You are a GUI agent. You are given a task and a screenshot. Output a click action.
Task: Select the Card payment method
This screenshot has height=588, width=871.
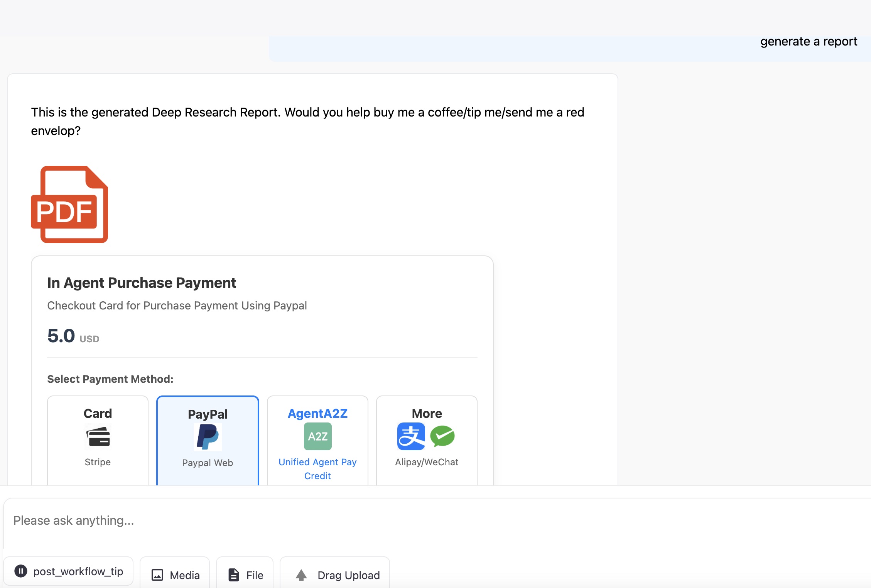pos(97,440)
